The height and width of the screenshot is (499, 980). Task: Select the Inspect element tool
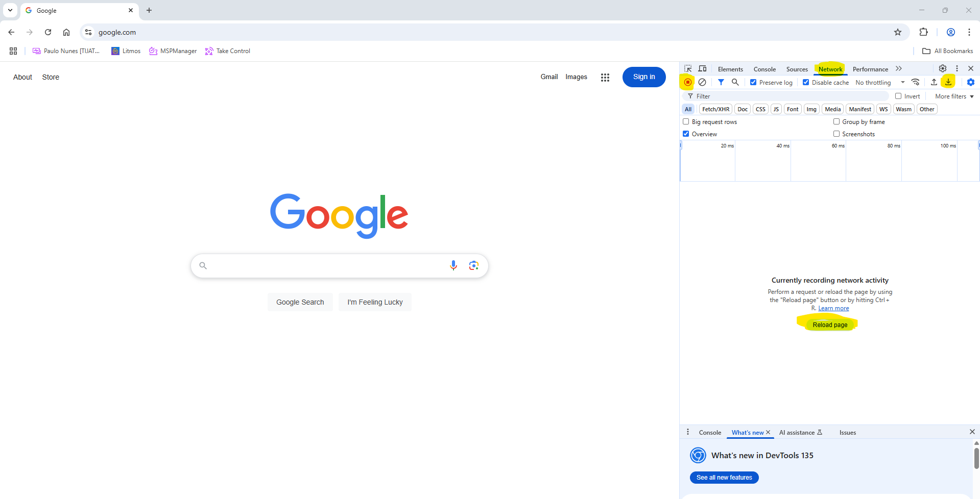coord(688,68)
